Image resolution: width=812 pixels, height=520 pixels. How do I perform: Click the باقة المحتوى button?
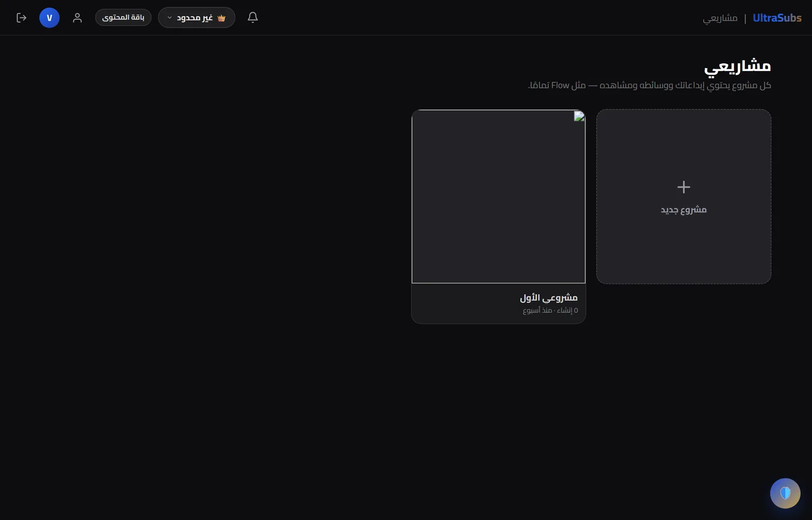[123, 18]
